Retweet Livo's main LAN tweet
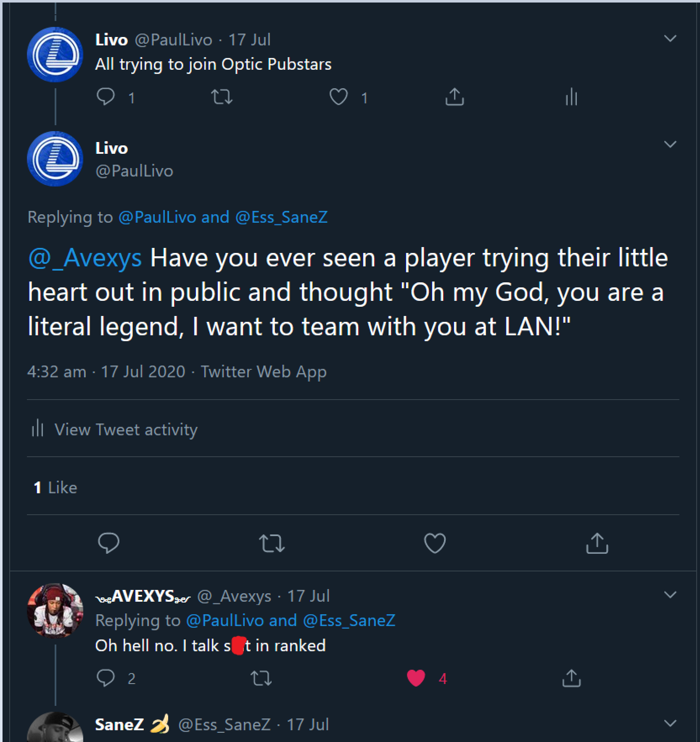700x742 pixels. [272, 543]
